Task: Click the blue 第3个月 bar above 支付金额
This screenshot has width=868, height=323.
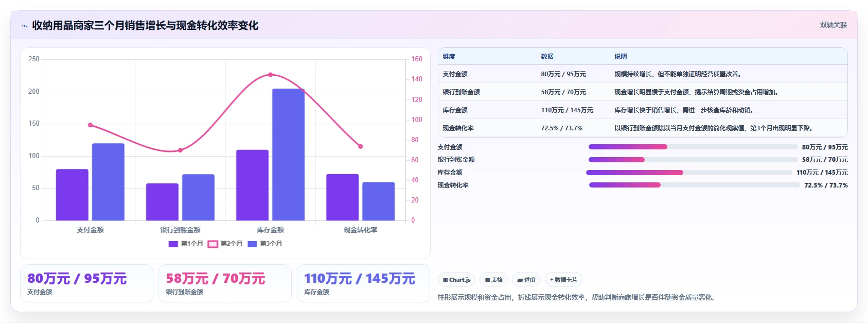Action: tap(108, 182)
